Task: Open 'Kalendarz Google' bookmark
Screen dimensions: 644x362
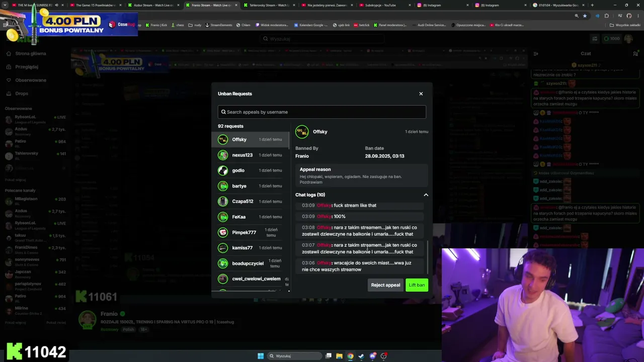Action: [x=310, y=25]
